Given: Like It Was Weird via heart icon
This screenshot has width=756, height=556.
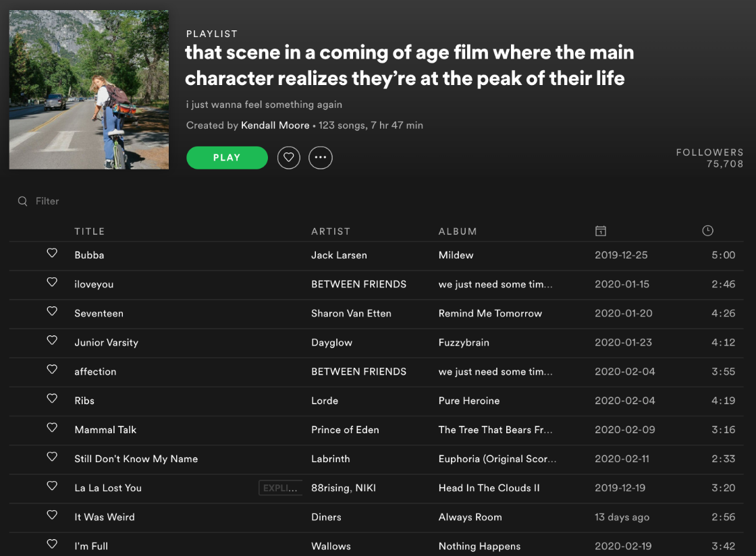Looking at the screenshot, I should pyautogui.click(x=52, y=515).
